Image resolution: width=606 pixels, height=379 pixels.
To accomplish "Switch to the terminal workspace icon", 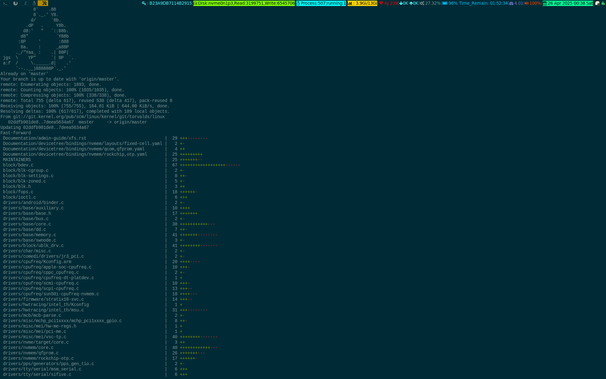I will point(5,3).
